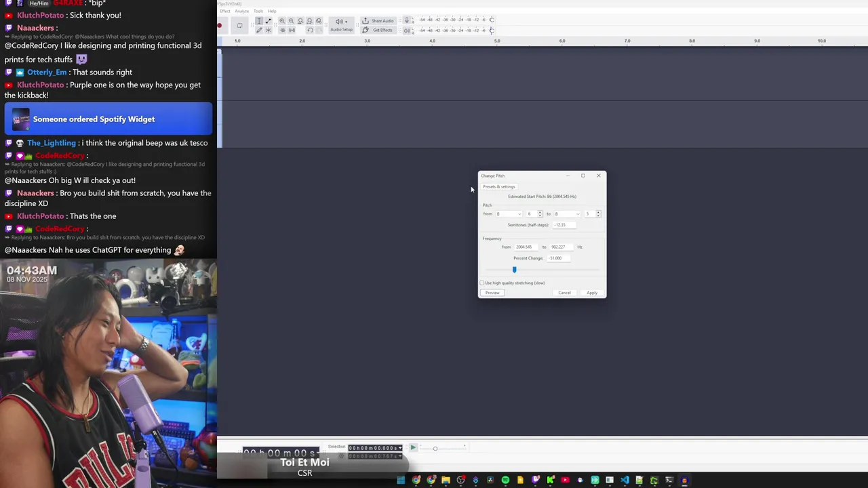Viewport: 868px width, 488px height.
Task: Click the Percent Change slider handle
Action: (x=514, y=270)
